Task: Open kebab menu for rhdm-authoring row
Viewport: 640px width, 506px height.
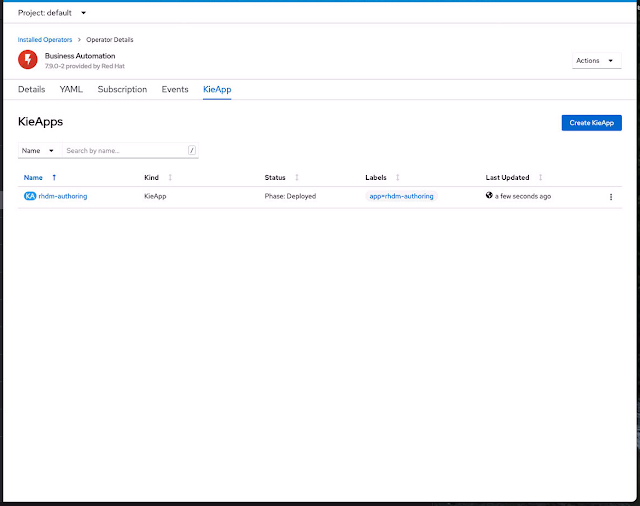Action: [611, 197]
